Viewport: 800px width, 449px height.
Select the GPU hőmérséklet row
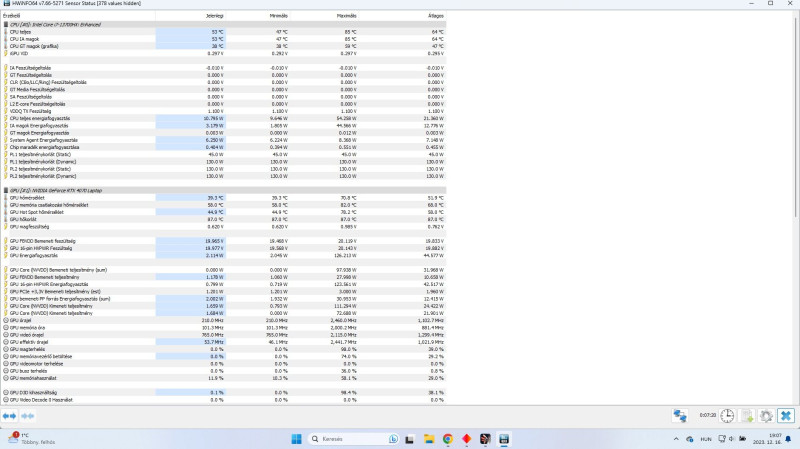[x=223, y=197]
